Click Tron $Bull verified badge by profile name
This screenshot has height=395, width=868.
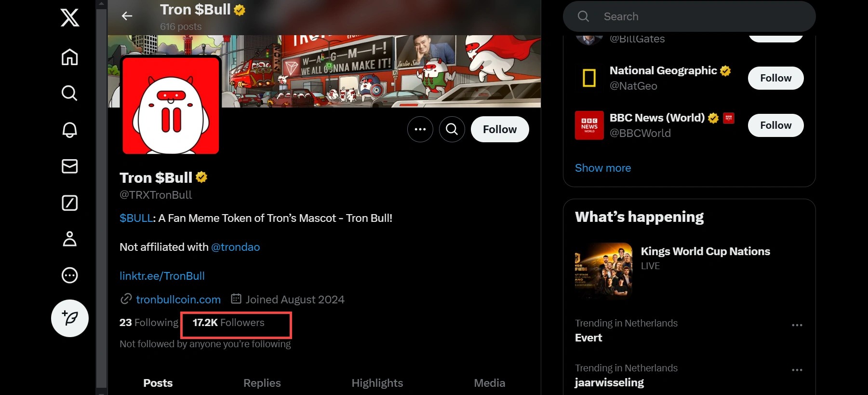[201, 177]
